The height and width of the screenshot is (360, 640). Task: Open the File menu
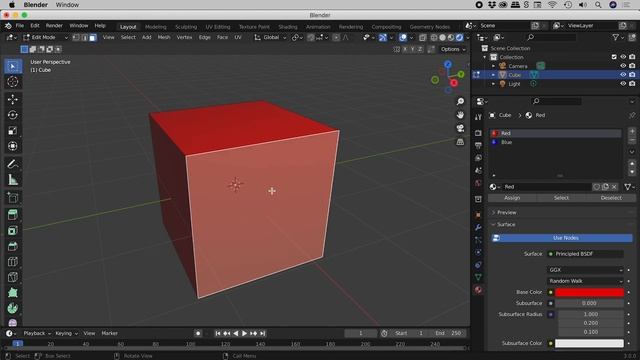tap(20, 26)
